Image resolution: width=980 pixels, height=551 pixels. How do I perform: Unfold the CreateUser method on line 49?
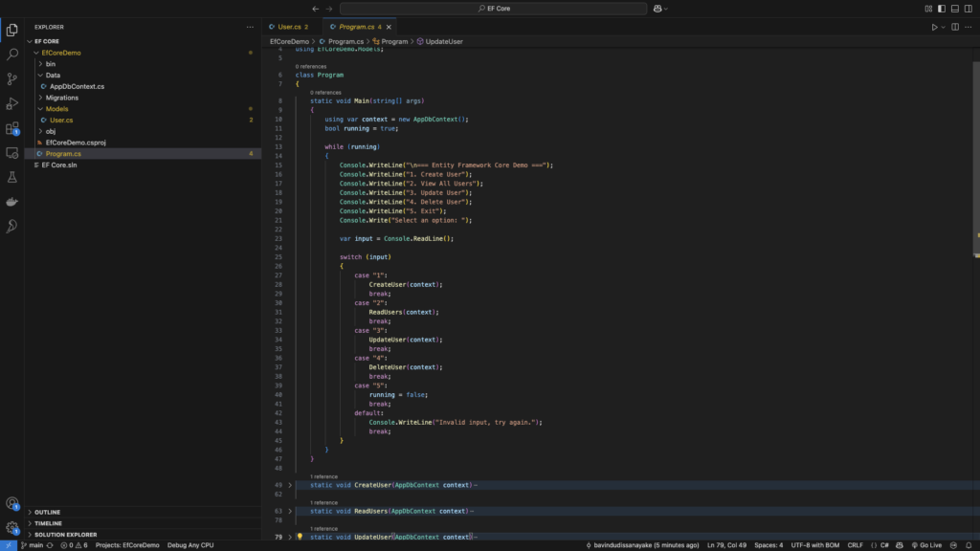point(290,485)
